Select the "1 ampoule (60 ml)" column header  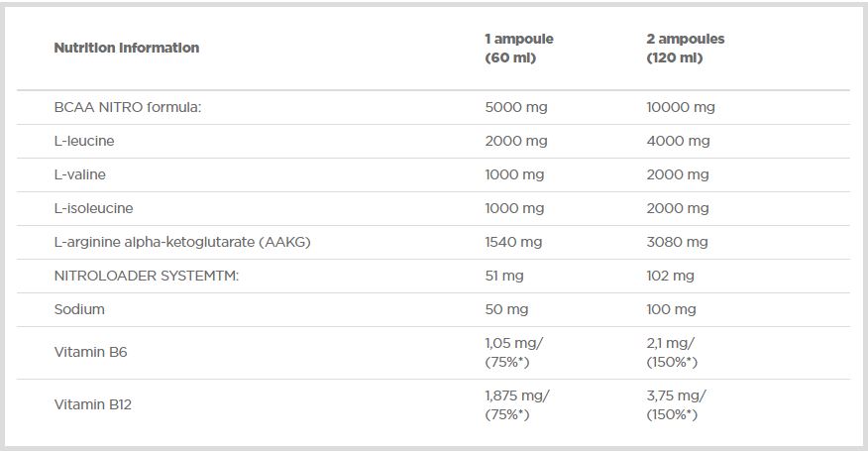tap(518, 49)
